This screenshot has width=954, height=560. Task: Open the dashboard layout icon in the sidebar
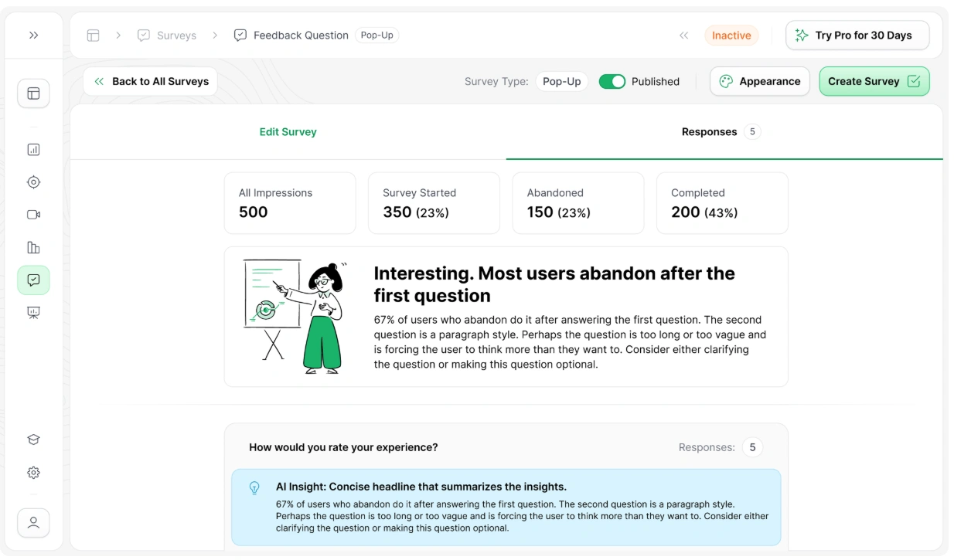point(33,93)
